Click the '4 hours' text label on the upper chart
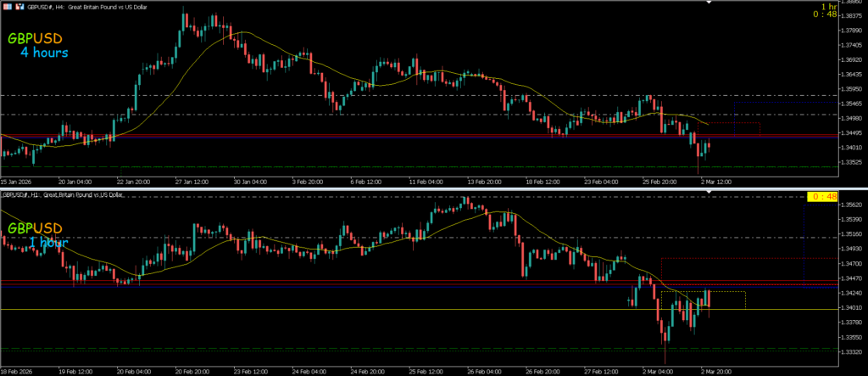Image resolution: width=868 pixels, height=376 pixels. 45,53
